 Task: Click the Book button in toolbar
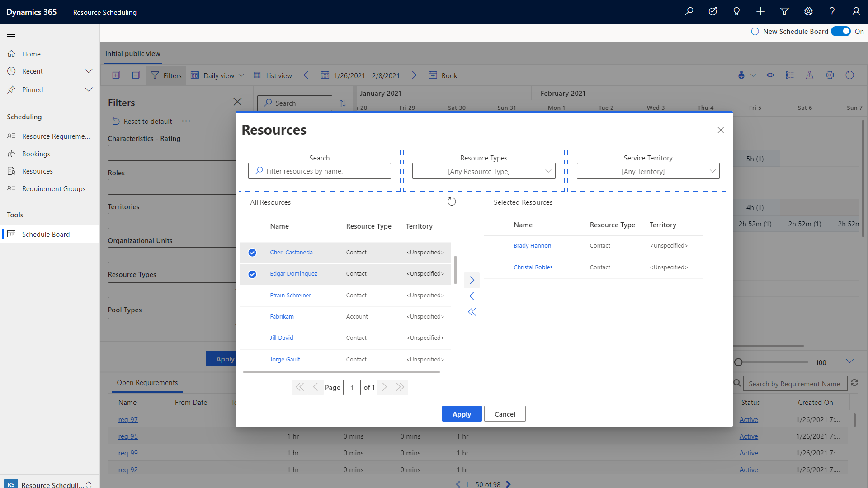[x=449, y=75]
